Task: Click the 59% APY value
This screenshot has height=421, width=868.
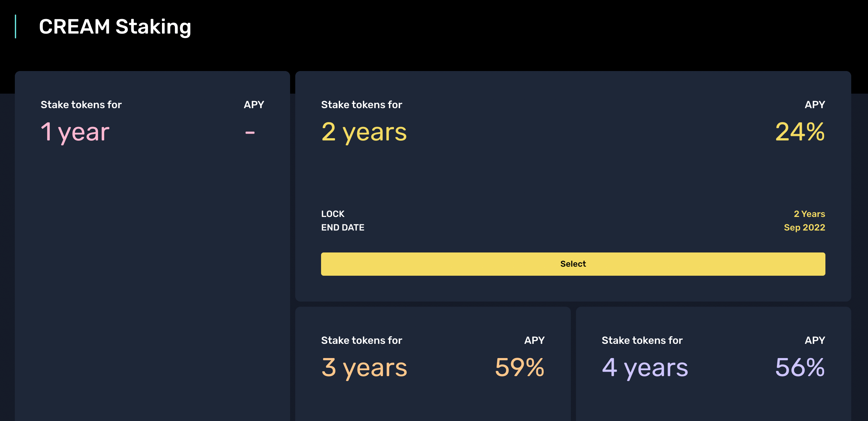Action: click(x=519, y=367)
